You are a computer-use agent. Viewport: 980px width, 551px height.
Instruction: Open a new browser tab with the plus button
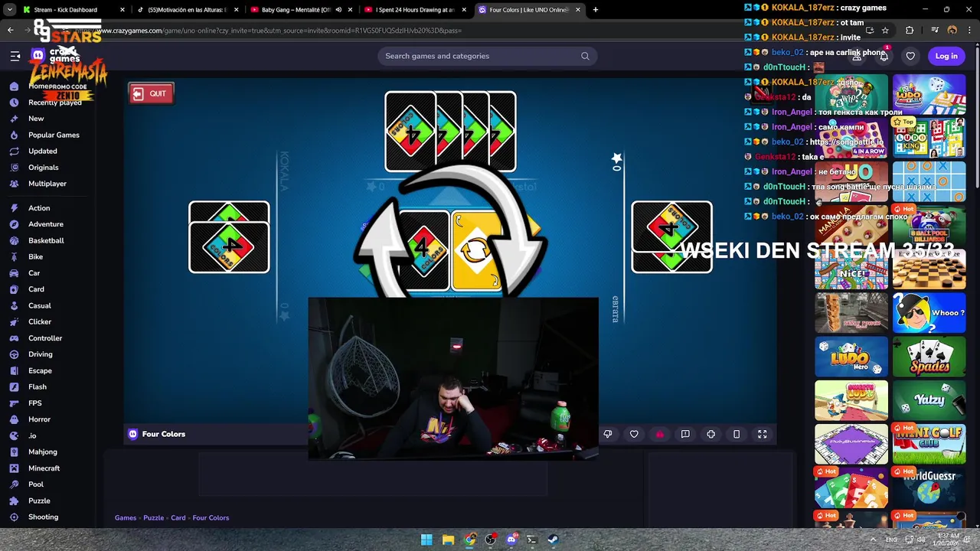click(596, 10)
